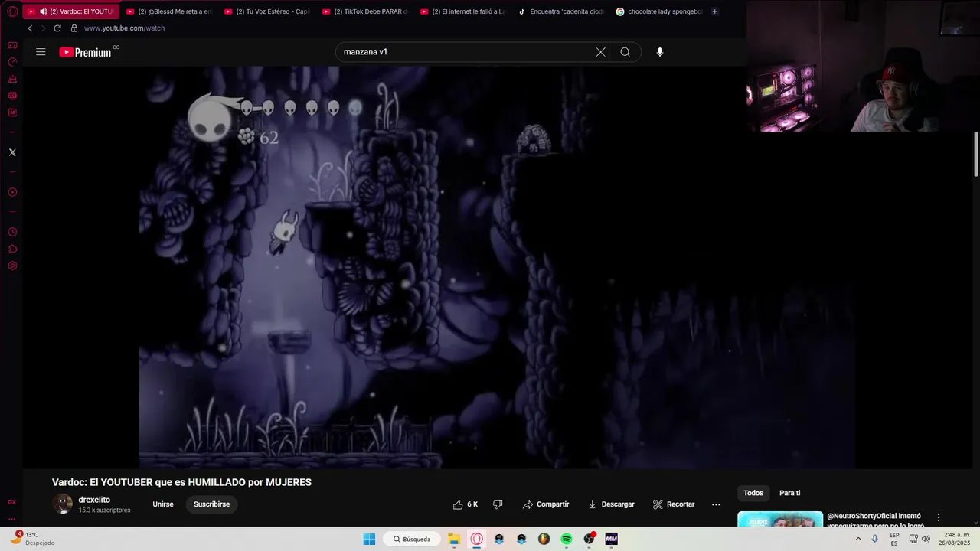Click the address bar URL www.youtube.com/watch
Viewport: 980px width, 551px height.
tap(124, 28)
